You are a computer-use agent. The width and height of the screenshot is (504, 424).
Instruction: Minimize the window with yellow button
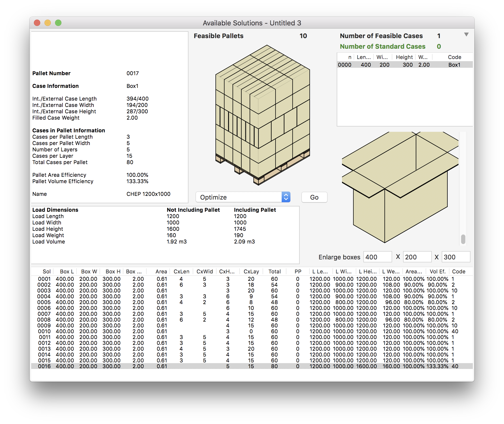[48, 23]
